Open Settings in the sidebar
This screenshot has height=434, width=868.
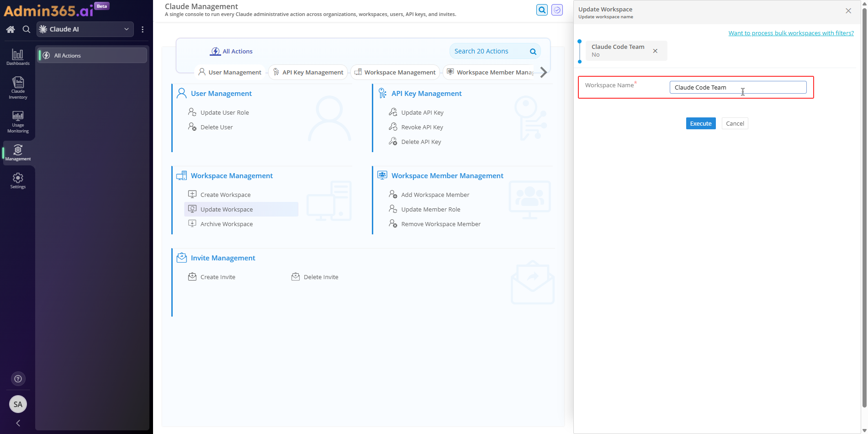18,180
